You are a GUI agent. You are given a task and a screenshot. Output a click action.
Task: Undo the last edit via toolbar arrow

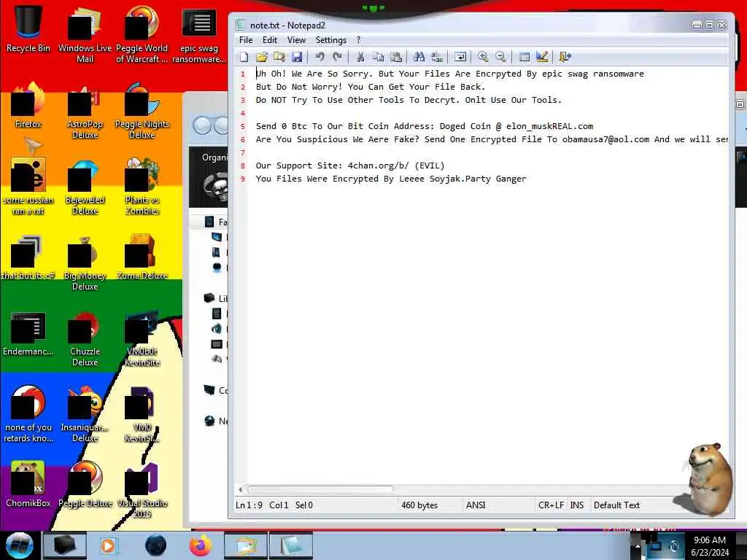[x=320, y=57]
